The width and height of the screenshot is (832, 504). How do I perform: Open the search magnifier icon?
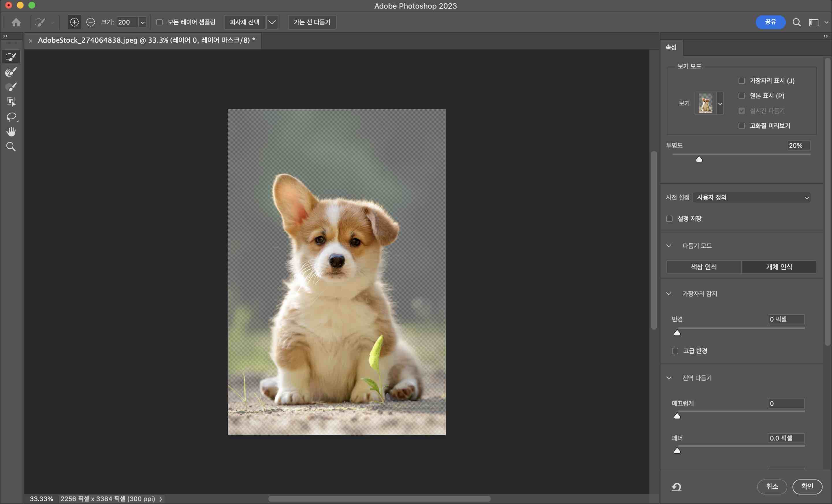(x=796, y=22)
